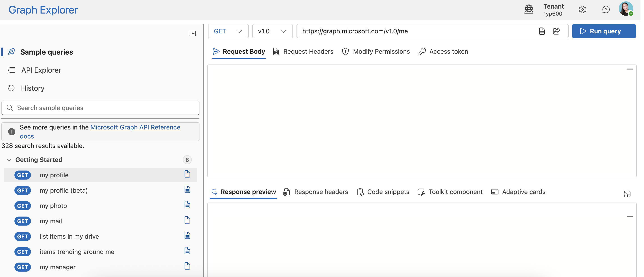Collapse the Getting Started section
This screenshot has height=277, width=644.
tap(9, 160)
